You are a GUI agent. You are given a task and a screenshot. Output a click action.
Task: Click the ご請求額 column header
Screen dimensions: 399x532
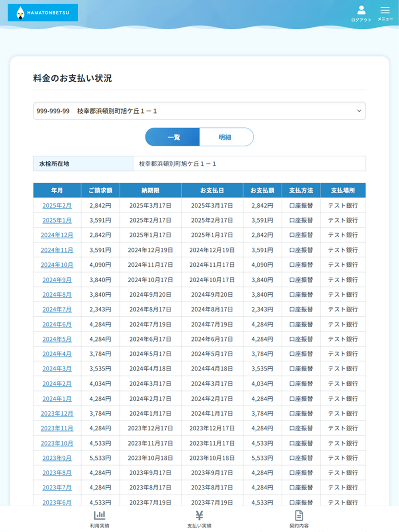click(100, 190)
